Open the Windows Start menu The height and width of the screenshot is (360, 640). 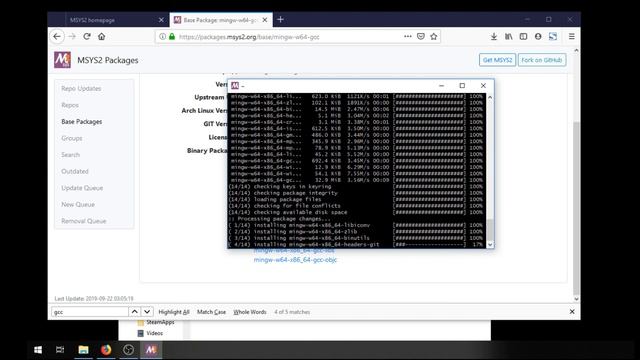click(38, 350)
